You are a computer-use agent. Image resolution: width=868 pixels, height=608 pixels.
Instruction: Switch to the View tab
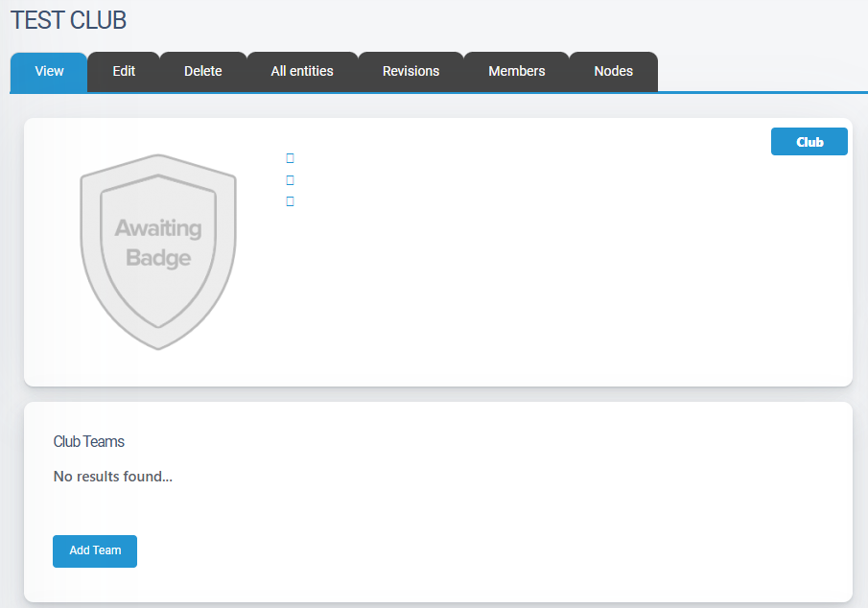pos(49,72)
